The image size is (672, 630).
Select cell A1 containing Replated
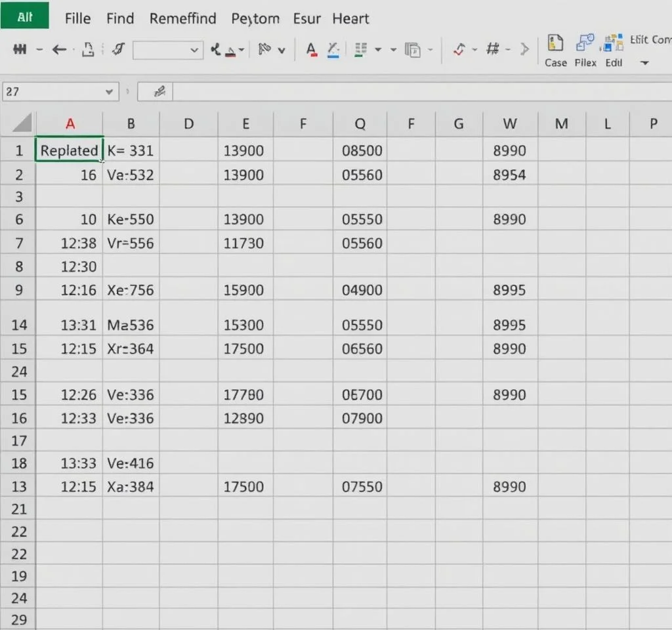click(x=69, y=150)
